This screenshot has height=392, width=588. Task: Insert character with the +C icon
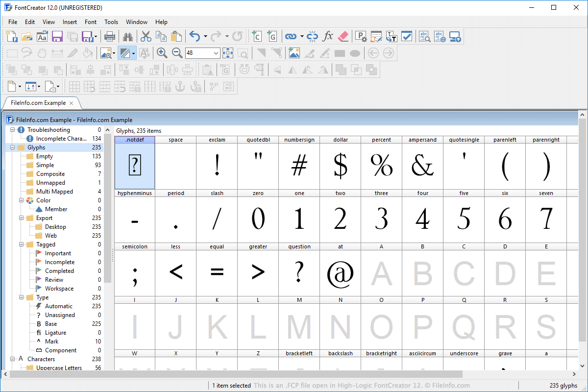point(257,36)
